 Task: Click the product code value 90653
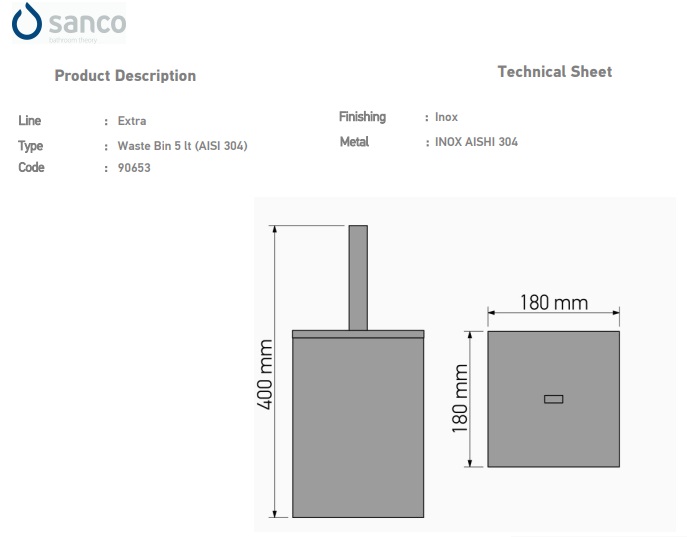click(134, 169)
